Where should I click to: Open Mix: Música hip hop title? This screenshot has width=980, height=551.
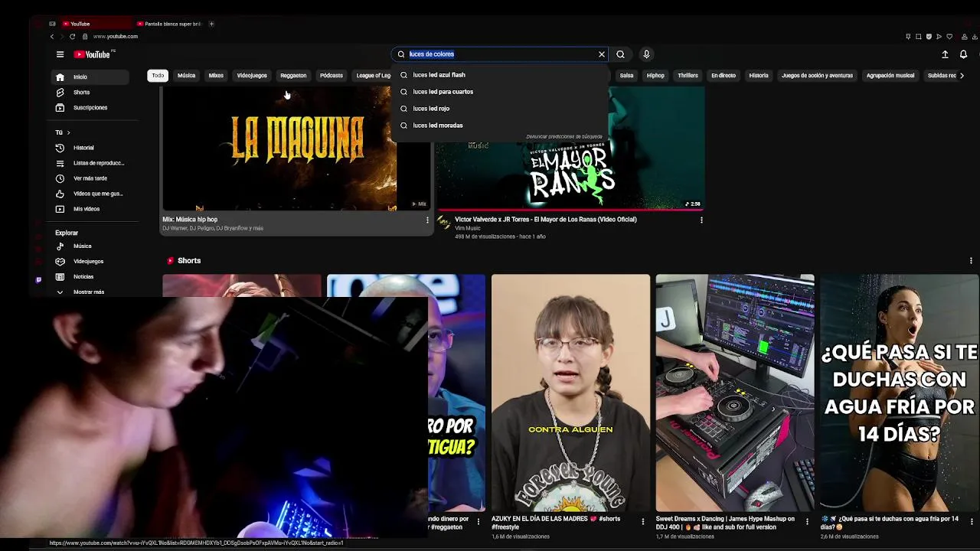[x=190, y=220]
